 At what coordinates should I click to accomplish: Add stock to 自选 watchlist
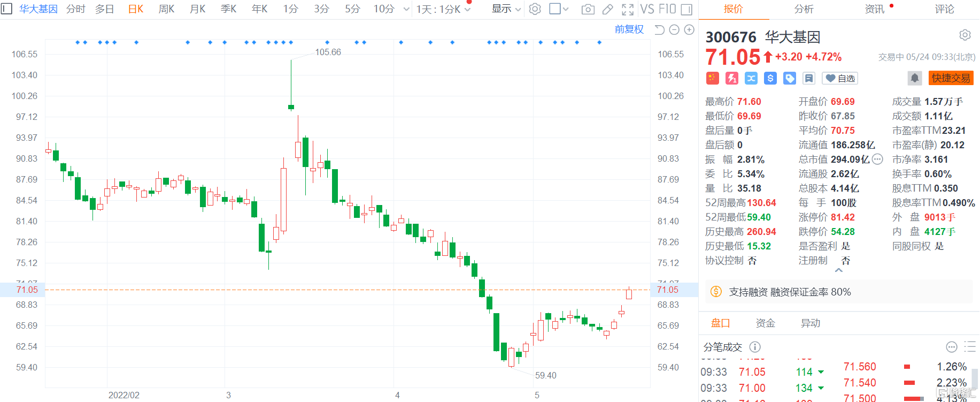pyautogui.click(x=839, y=78)
